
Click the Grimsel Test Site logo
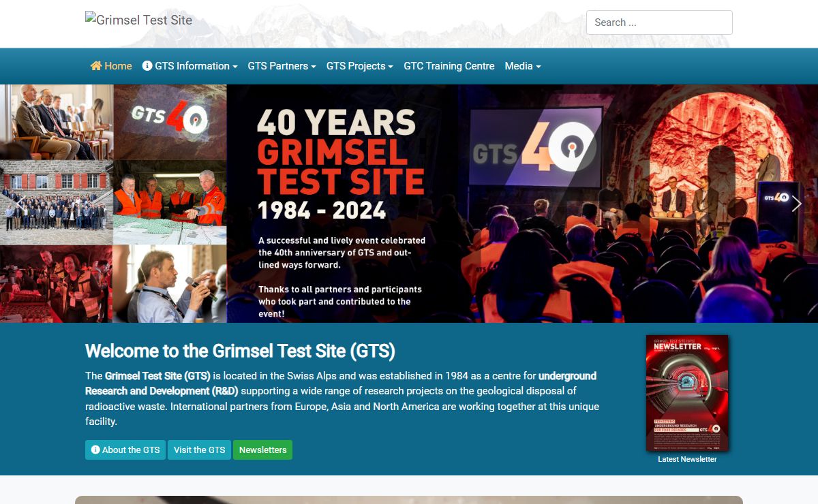tap(139, 20)
